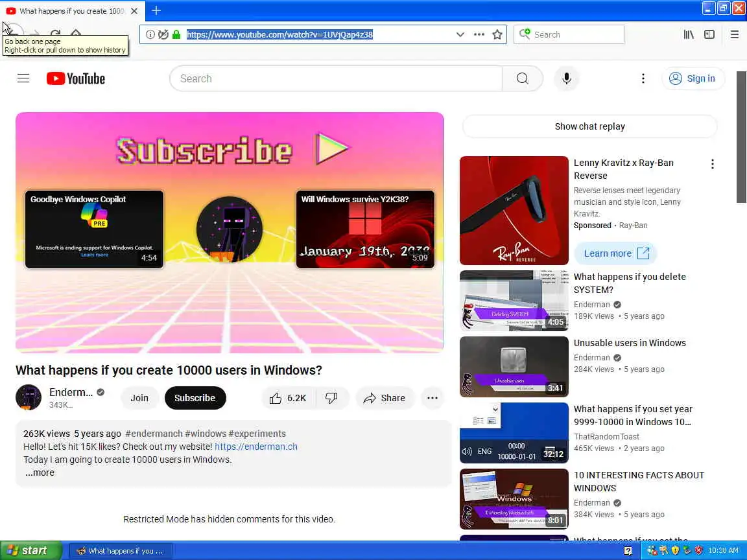
Task: Go to the YouTube home logo
Action: [76, 78]
